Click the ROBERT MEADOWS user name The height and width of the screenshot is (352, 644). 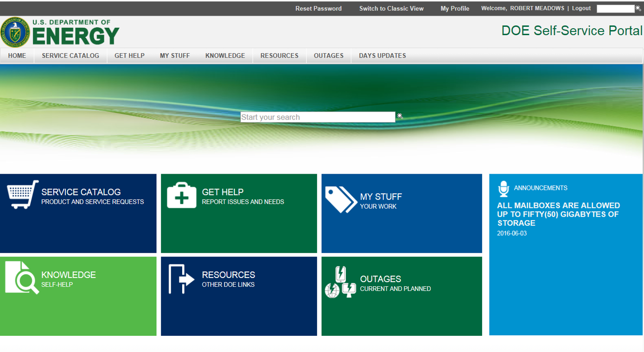pyautogui.click(x=537, y=8)
